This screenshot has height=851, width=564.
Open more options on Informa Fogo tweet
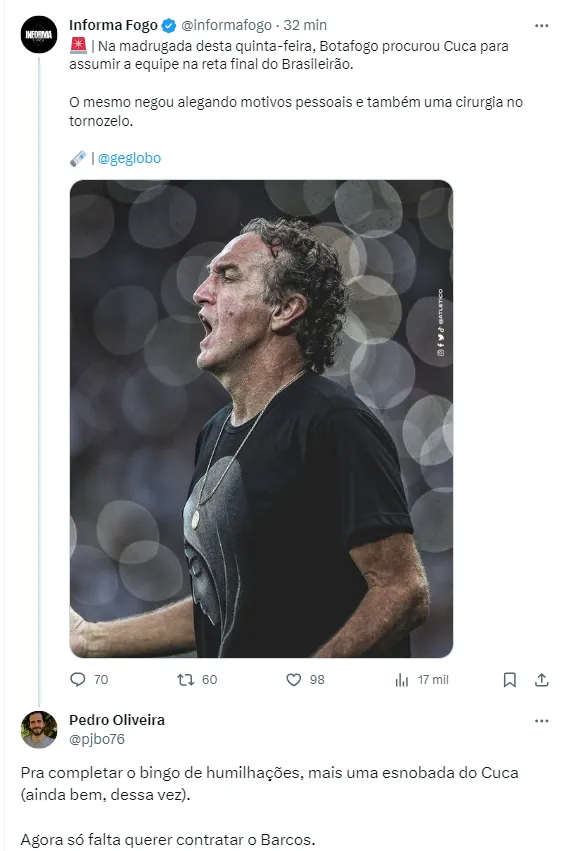(541, 26)
